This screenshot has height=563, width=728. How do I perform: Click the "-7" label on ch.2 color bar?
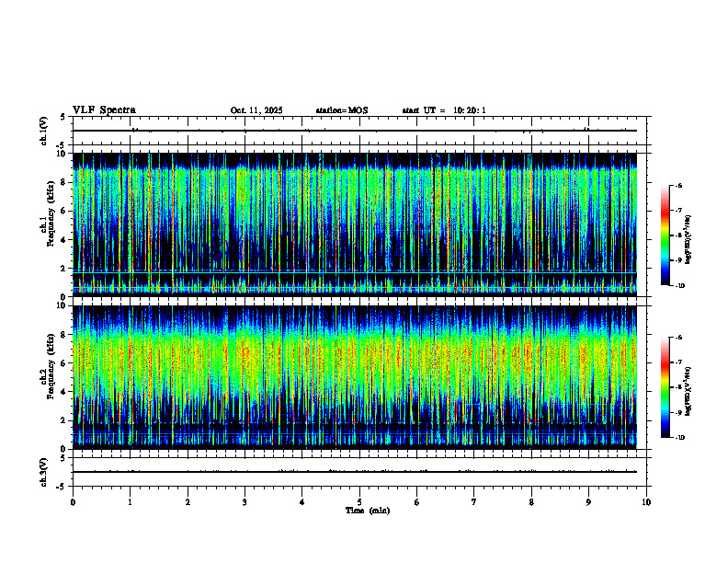click(x=678, y=362)
